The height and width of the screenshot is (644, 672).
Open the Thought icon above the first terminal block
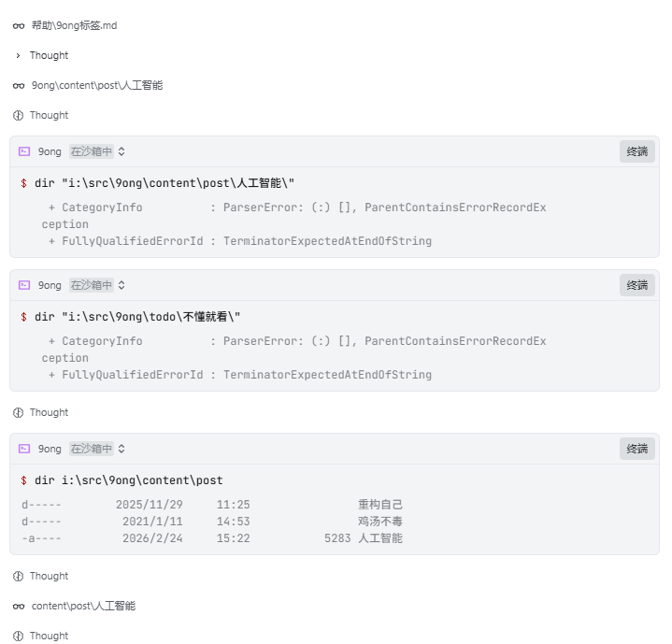tap(19, 116)
